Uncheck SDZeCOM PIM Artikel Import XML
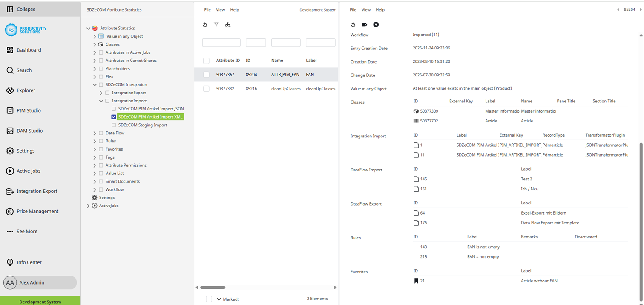 pyautogui.click(x=113, y=116)
